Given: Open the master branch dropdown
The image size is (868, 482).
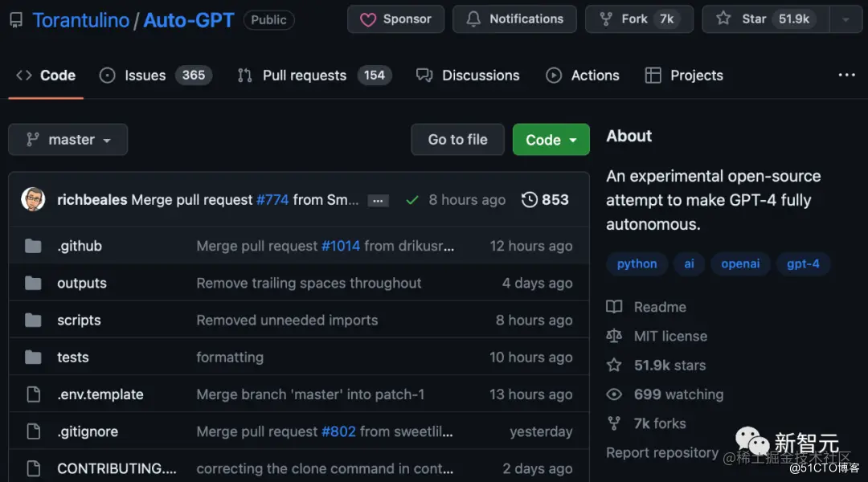Looking at the screenshot, I should 68,140.
